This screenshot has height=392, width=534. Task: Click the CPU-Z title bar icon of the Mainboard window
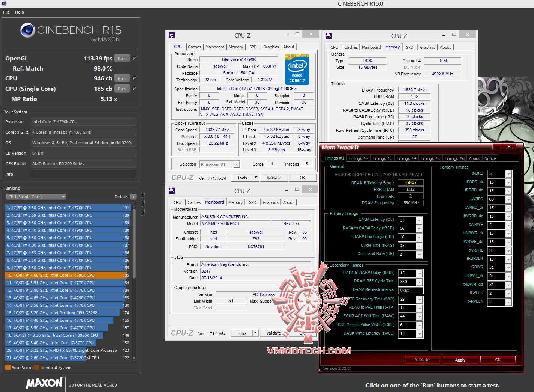coord(172,191)
